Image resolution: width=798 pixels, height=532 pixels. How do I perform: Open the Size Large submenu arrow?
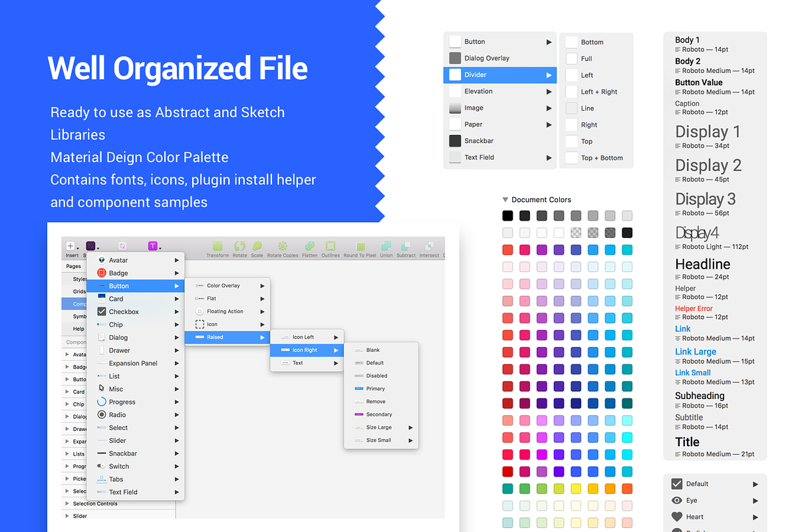click(411, 428)
